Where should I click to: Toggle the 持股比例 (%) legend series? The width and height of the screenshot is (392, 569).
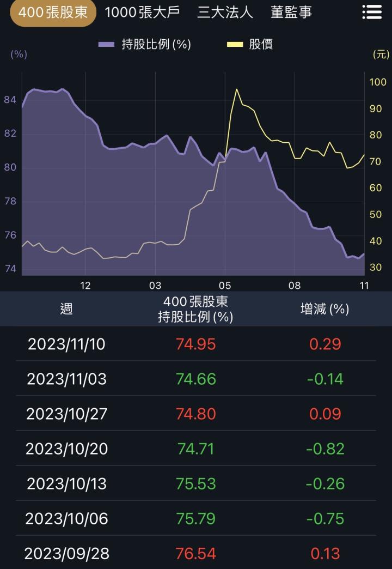(x=156, y=44)
